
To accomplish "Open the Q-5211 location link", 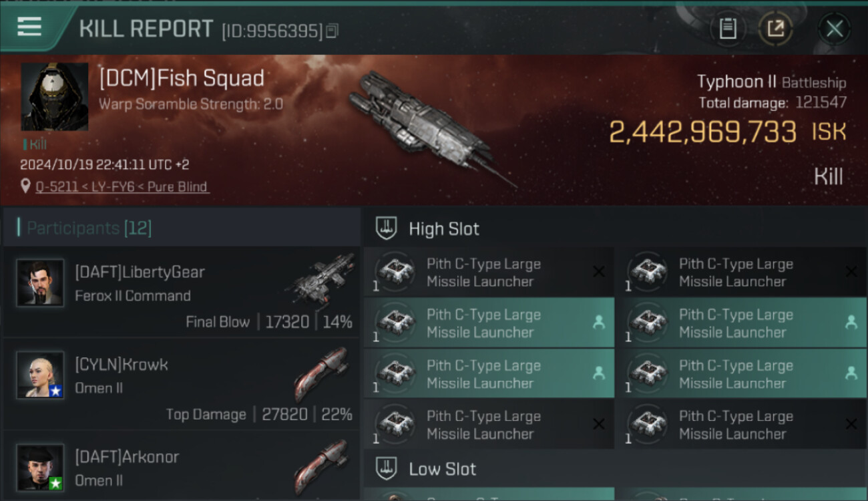I will 122,186.
